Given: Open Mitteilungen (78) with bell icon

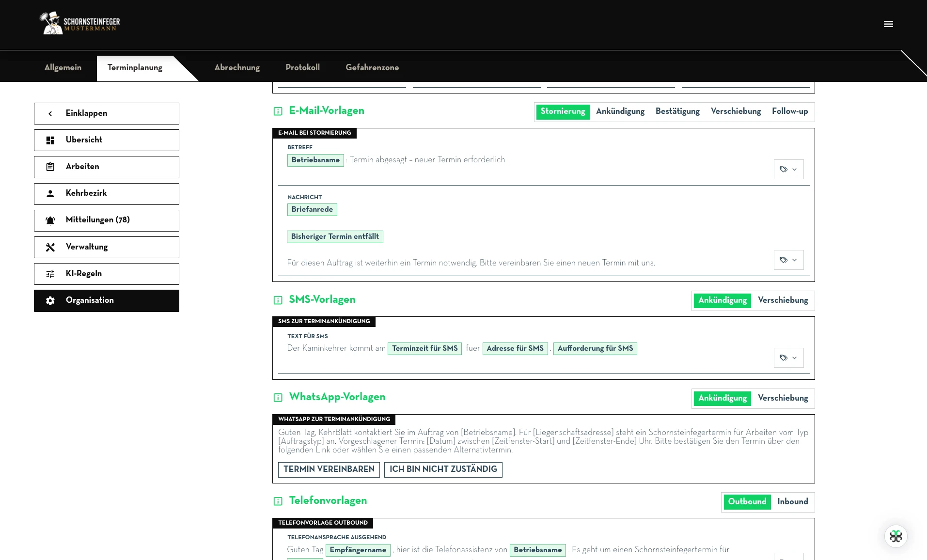Looking at the screenshot, I should coord(107,220).
